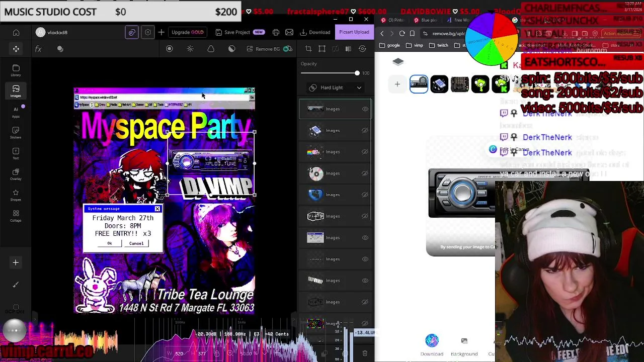This screenshot has height=362, width=644.
Task: Select the mixer board thumbnail in remove.bg
Action: [x=460, y=84]
